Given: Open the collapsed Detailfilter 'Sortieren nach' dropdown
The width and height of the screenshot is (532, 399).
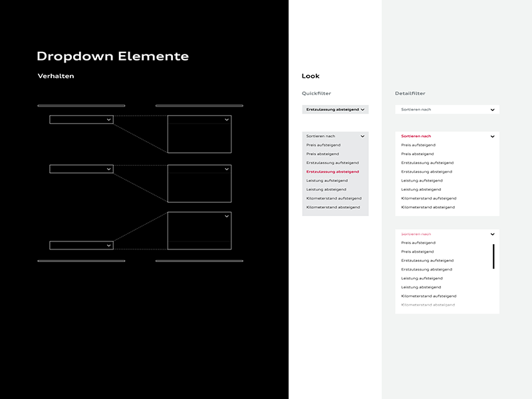Looking at the screenshot, I should coord(447,110).
